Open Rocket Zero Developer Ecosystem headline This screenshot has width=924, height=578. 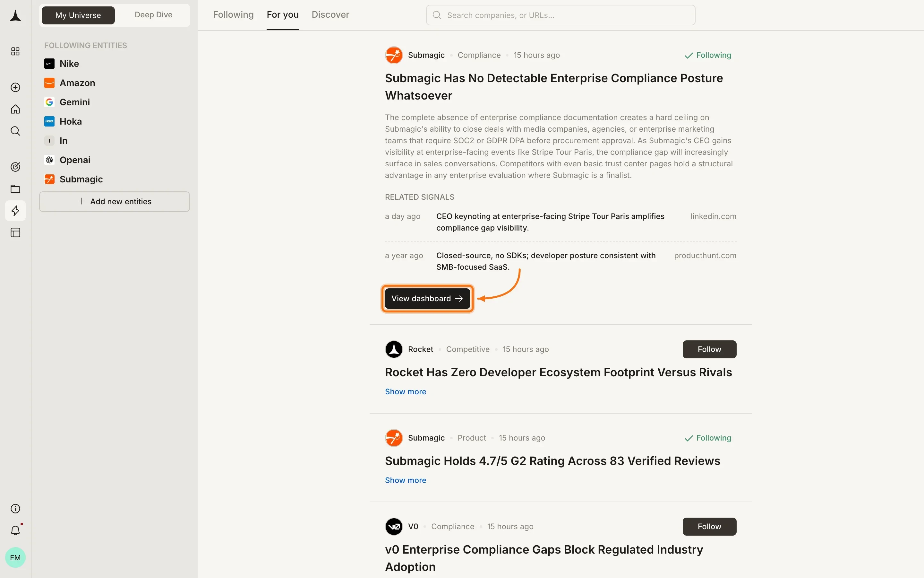point(558,372)
